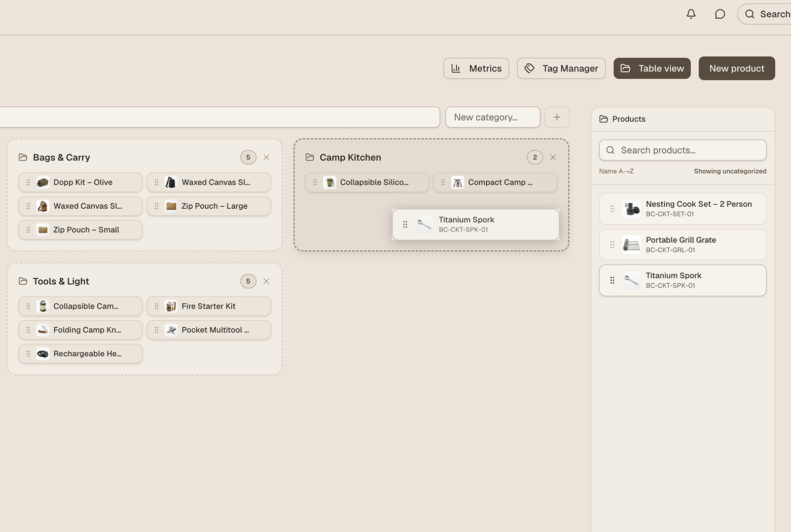This screenshot has height=532, width=791.
Task: Click the Folding Camp Kn... knife thumbnail
Action: pos(43,330)
